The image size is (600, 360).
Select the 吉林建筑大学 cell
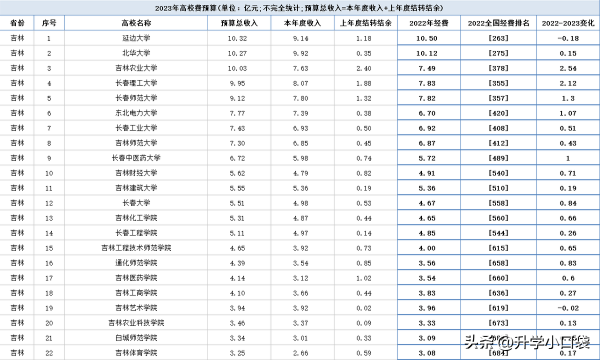tap(136, 188)
